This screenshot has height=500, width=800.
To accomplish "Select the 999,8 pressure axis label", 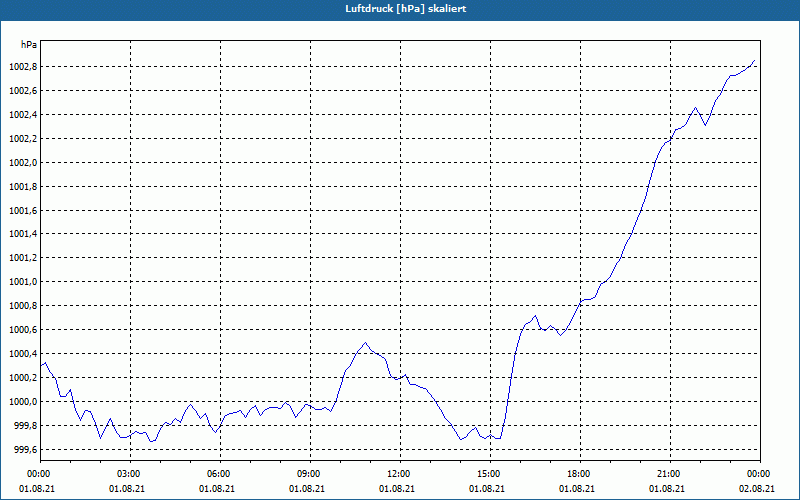I will pyautogui.click(x=24, y=426).
